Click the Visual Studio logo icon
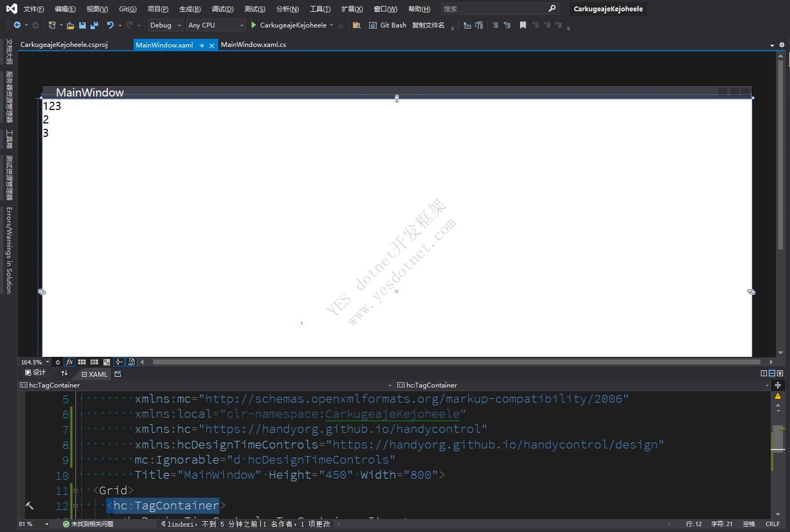 point(11,9)
